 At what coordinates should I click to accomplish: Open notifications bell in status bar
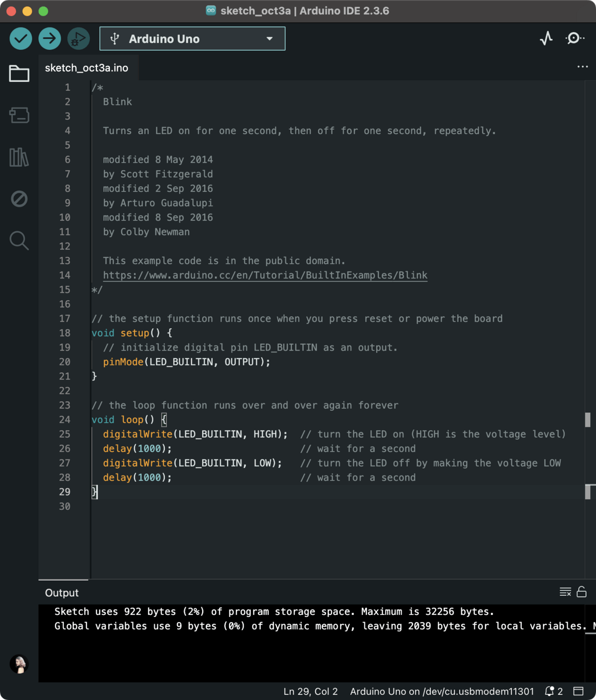tap(554, 691)
